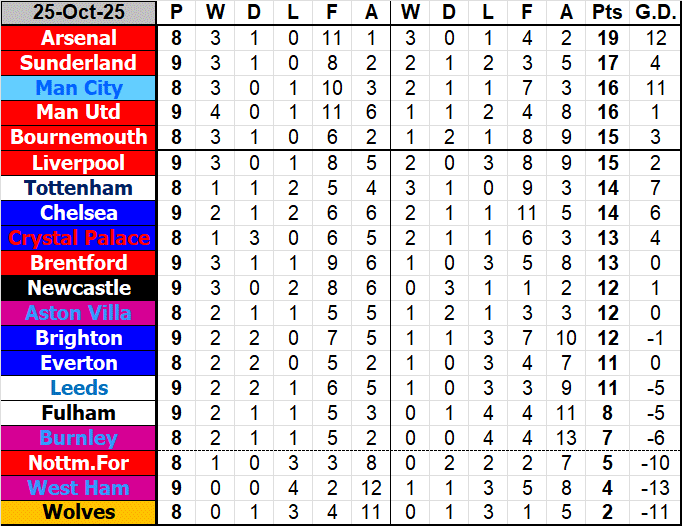Image resolution: width=682 pixels, height=526 pixels.
Task: Select the Burnley team cell
Action: pos(79,438)
